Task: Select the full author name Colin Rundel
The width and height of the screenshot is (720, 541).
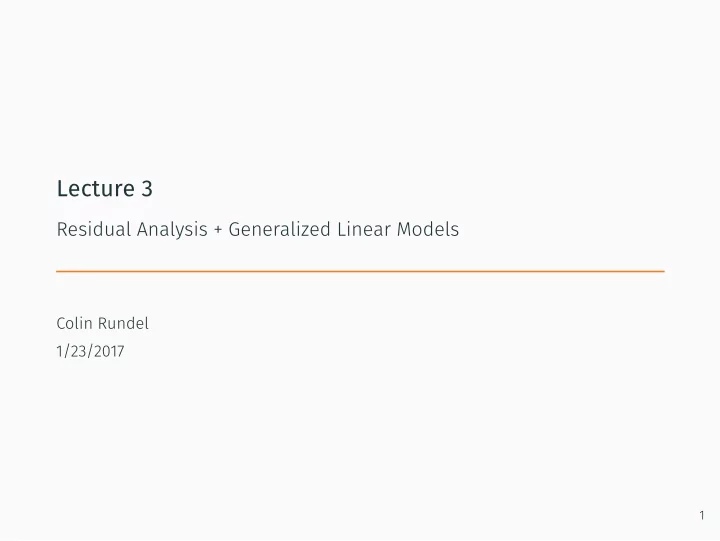Action: pos(103,323)
